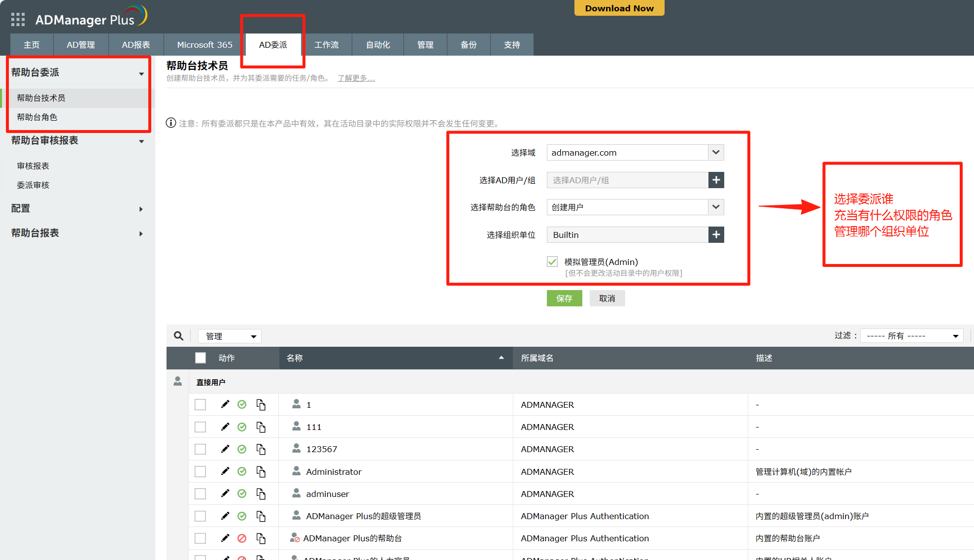Tick the checkbox for user 1
Image resolution: width=974 pixels, height=560 pixels.
point(200,404)
